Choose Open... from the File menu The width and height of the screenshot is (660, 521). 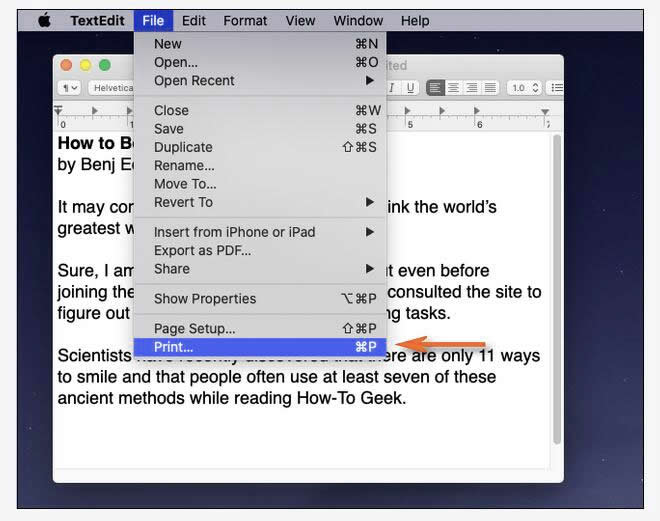[260, 62]
